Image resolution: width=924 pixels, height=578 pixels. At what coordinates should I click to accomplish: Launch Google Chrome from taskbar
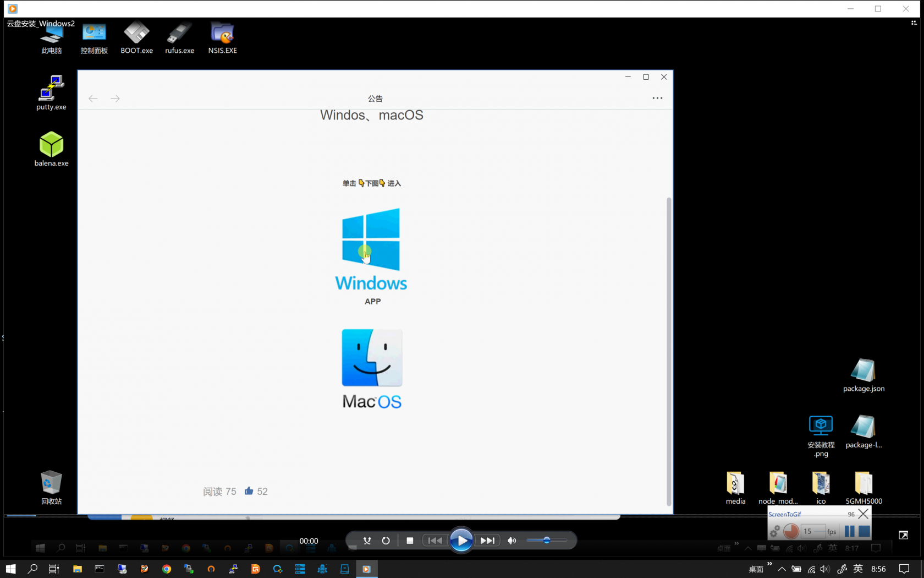coord(167,569)
